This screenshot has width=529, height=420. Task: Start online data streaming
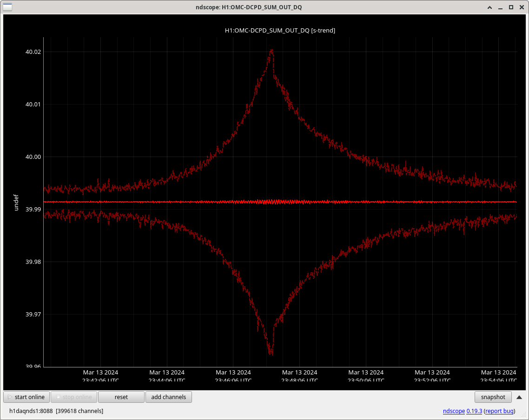click(x=26, y=397)
